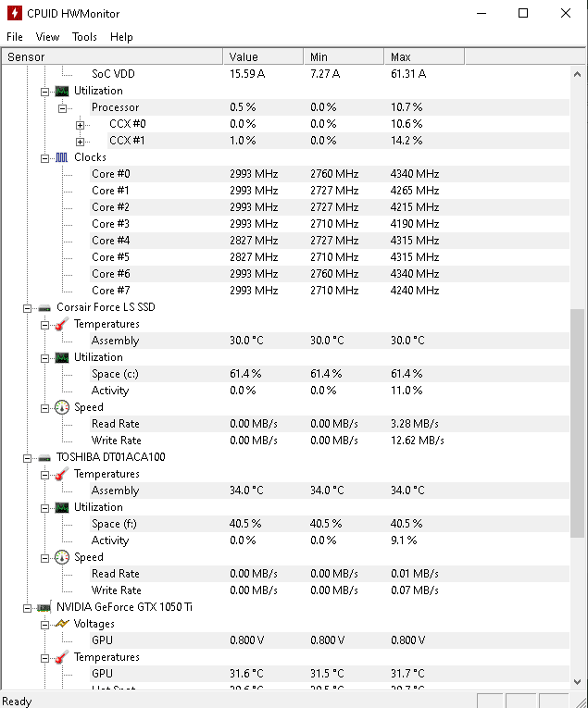Click the 61.31 A max SoC VDD value
The height and width of the screenshot is (708, 588).
[x=408, y=74]
